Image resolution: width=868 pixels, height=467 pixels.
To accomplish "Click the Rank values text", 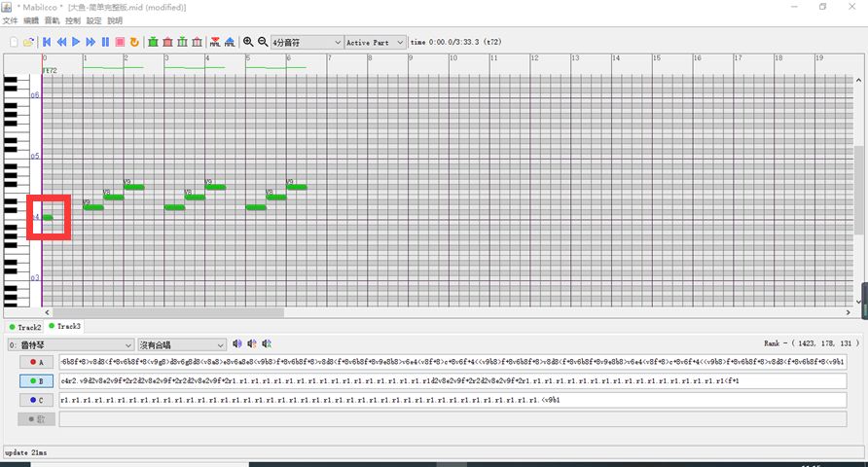I will pyautogui.click(x=812, y=343).
